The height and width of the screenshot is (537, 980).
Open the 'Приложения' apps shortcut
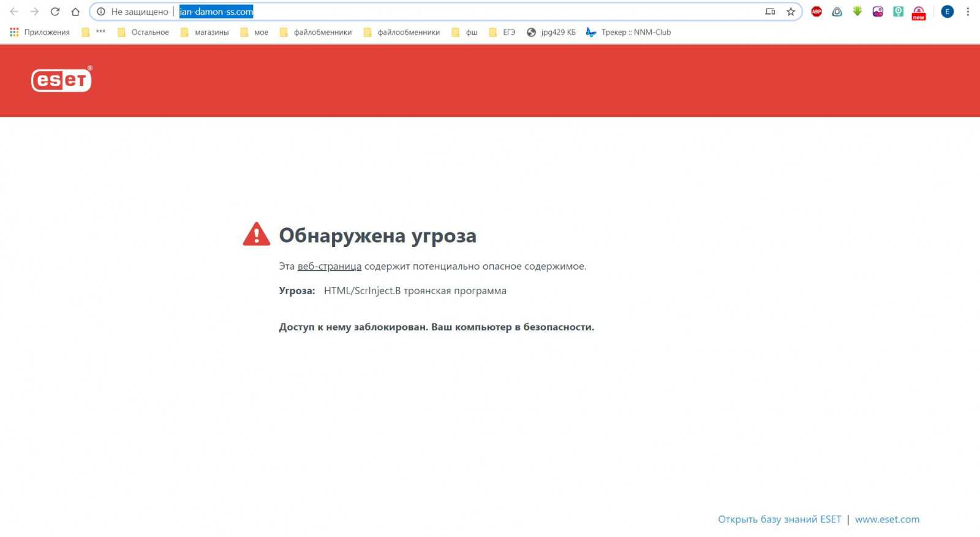click(x=40, y=32)
